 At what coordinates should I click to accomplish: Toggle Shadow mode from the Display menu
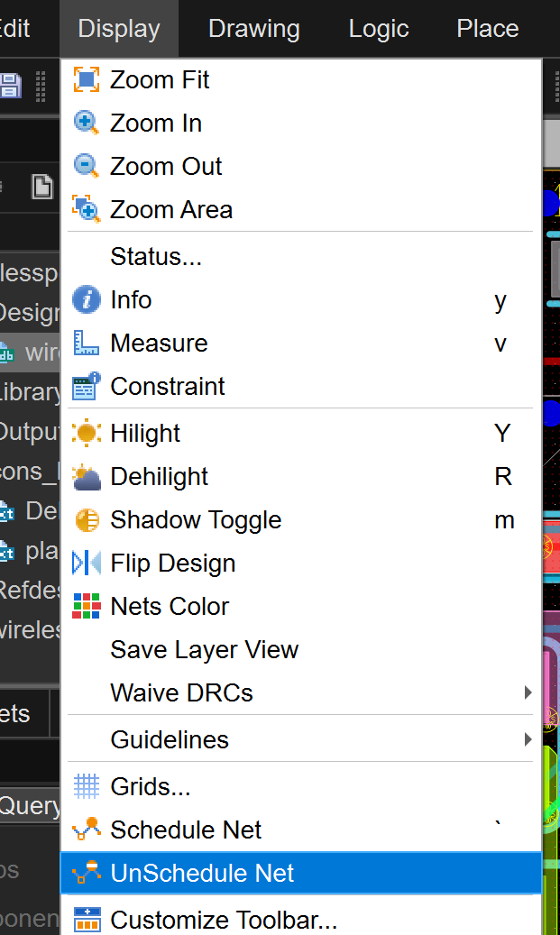click(196, 519)
